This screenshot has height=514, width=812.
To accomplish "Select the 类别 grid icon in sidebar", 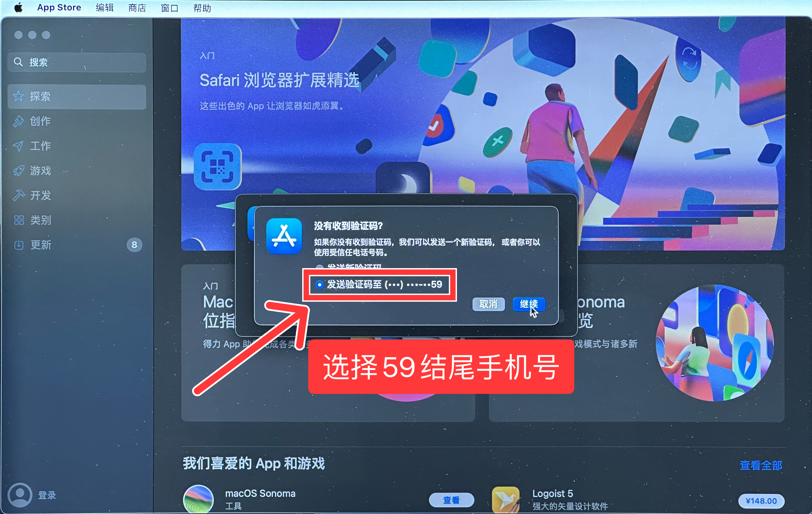I will coord(19,220).
